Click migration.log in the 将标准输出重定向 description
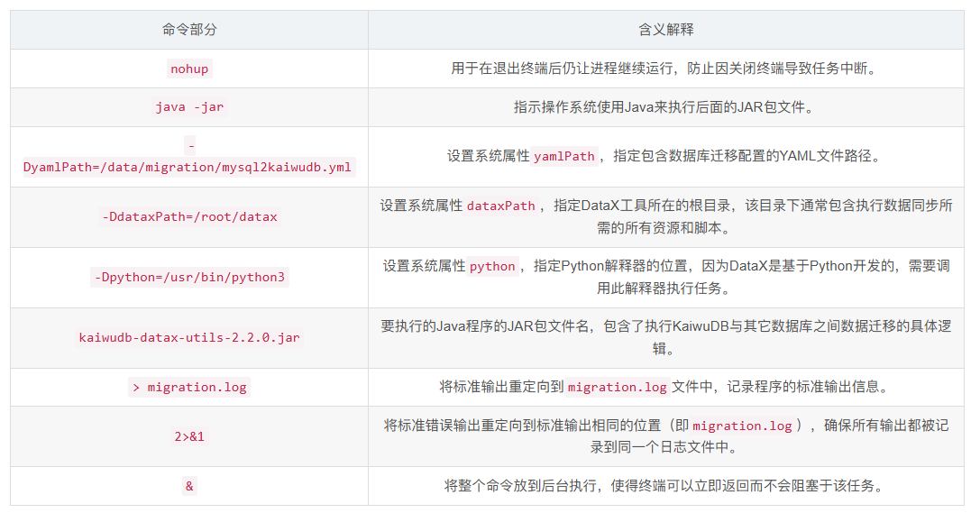Screen dimensions: 980x513 click(x=617, y=387)
